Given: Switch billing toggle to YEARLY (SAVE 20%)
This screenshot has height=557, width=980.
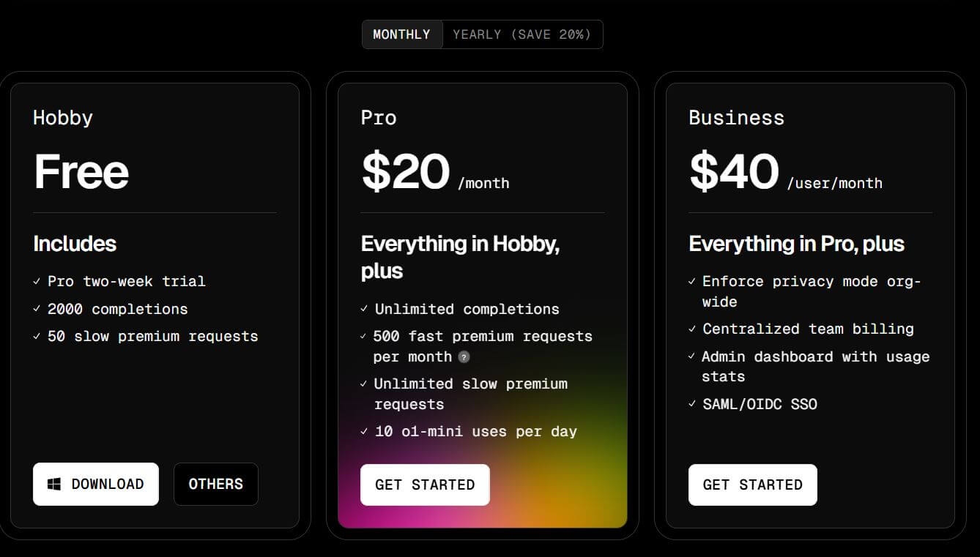Looking at the screenshot, I should (x=522, y=34).
